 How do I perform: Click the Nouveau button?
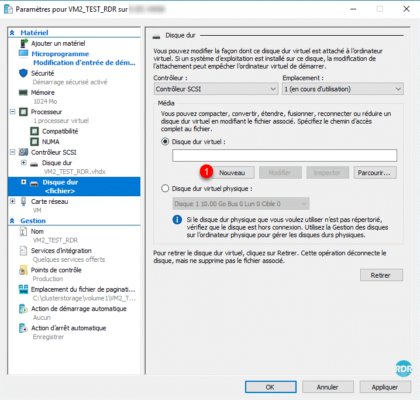pyautogui.click(x=232, y=173)
